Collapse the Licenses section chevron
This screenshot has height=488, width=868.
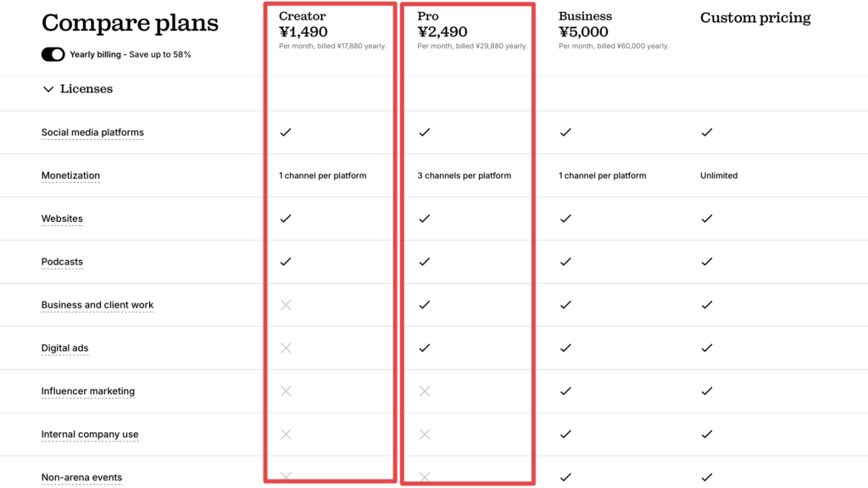coord(48,89)
